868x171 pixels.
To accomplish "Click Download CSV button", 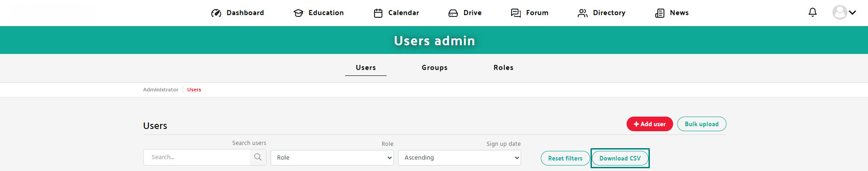I will 620,158.
